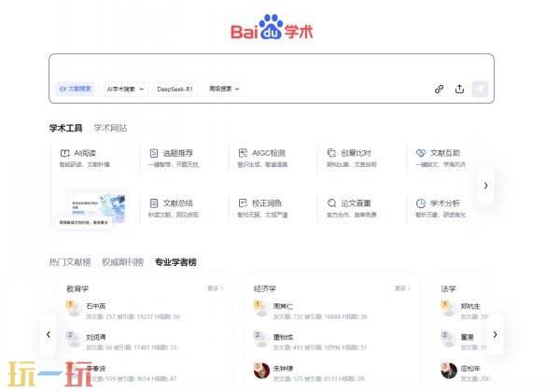The image size is (560, 392).
Task: Click the link attachment icon in search box
Action: 439,89
